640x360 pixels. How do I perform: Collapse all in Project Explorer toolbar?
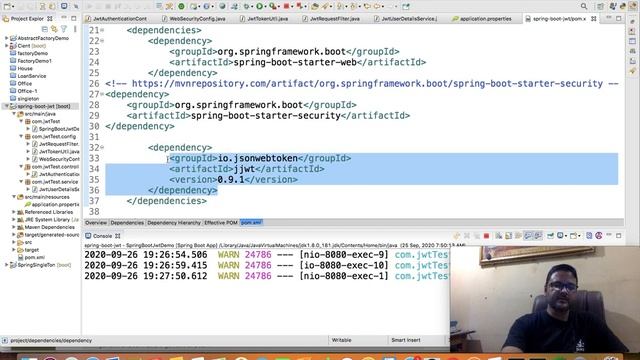(44, 29)
